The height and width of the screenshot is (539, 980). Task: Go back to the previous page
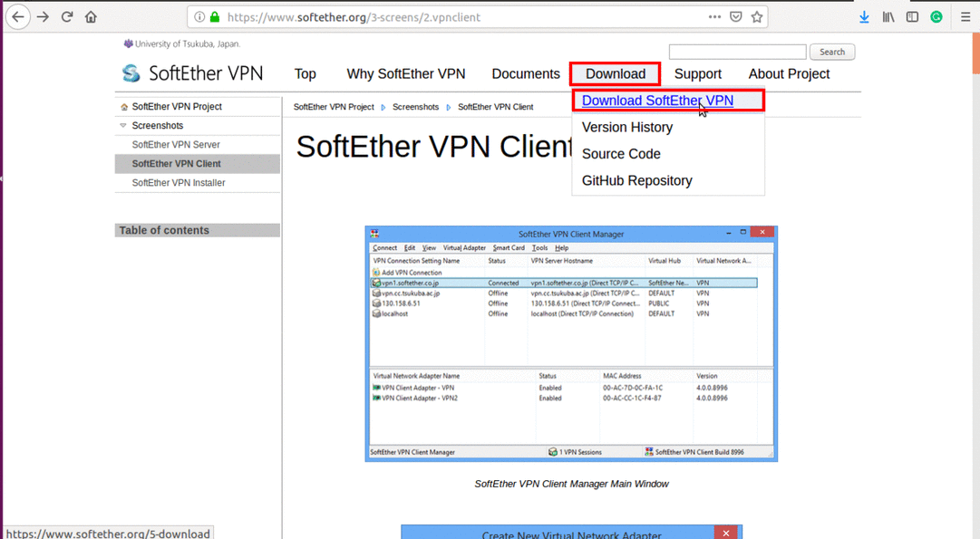tap(18, 17)
